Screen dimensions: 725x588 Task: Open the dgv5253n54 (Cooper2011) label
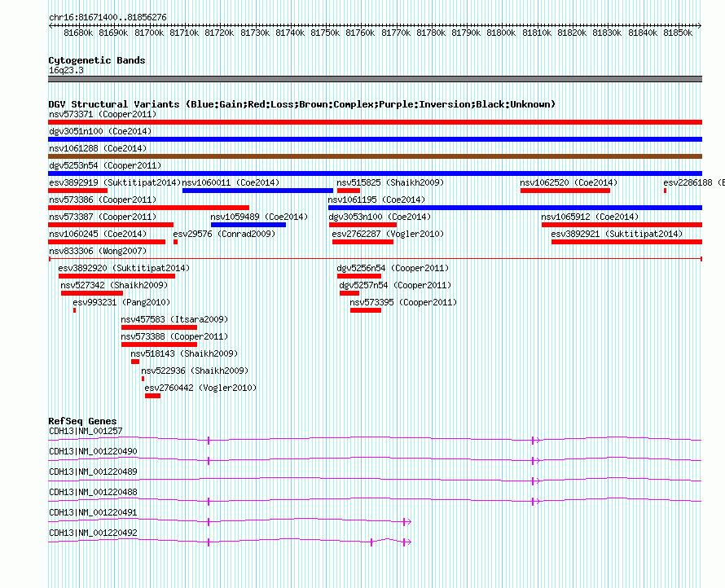(105, 165)
